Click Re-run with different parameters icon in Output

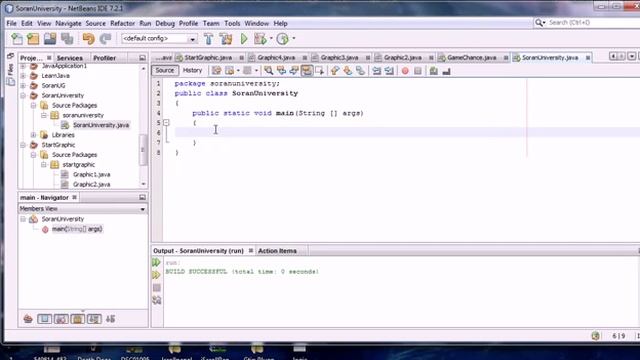[x=156, y=275]
